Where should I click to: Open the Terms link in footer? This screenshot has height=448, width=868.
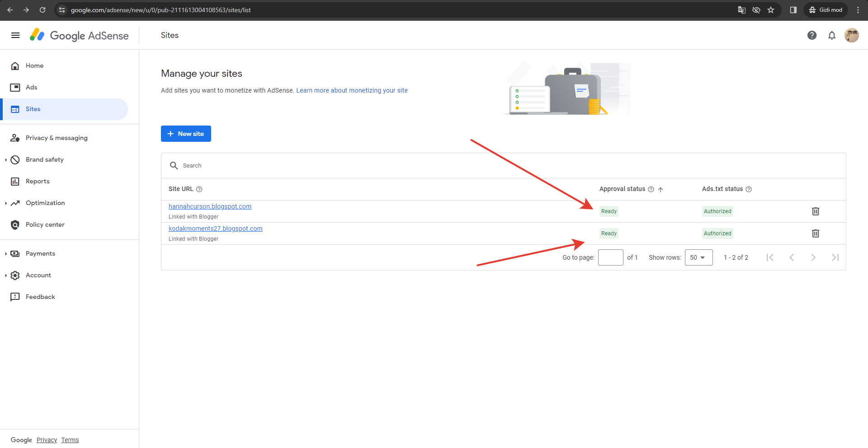coord(70,440)
